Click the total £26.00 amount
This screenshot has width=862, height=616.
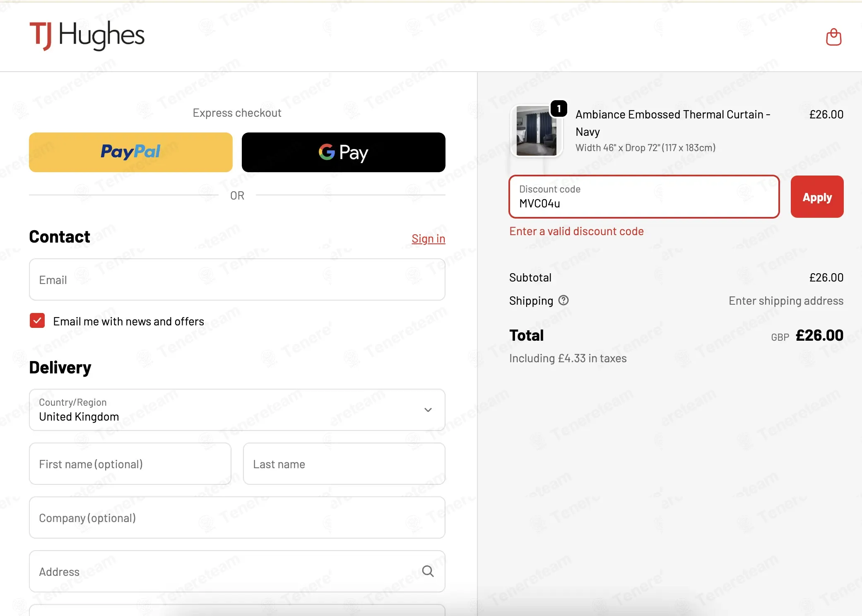tap(819, 336)
